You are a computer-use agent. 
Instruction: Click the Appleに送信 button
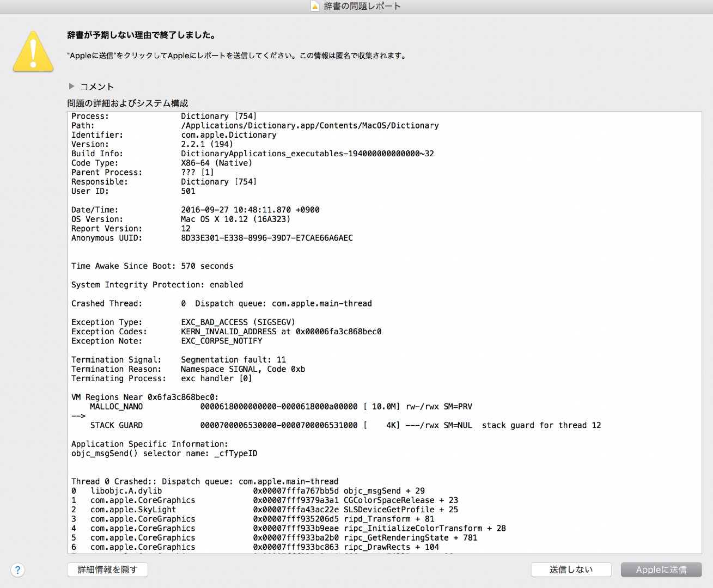click(x=661, y=569)
